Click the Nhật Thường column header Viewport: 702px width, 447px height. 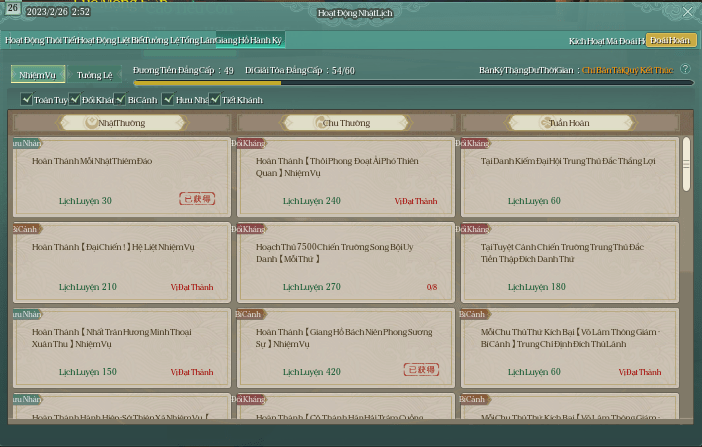point(121,122)
